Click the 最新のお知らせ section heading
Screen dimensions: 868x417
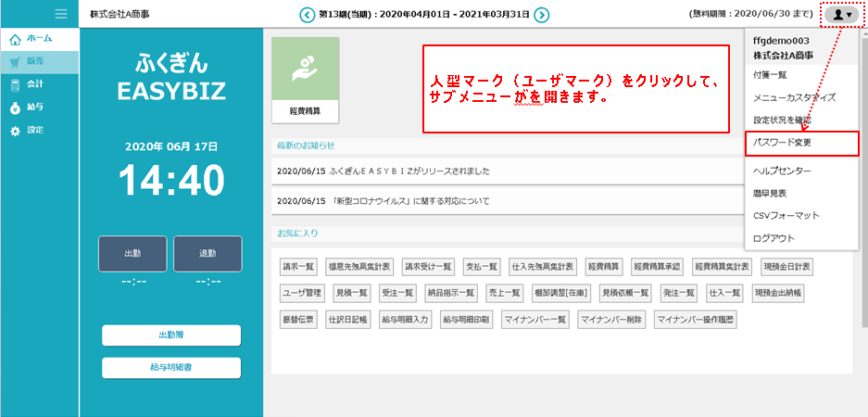pyautogui.click(x=306, y=145)
